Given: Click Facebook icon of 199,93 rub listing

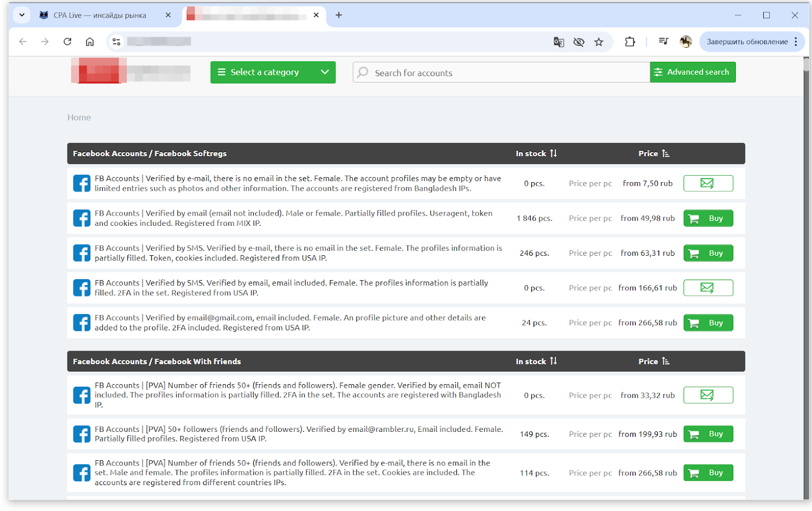Looking at the screenshot, I should 82,434.
